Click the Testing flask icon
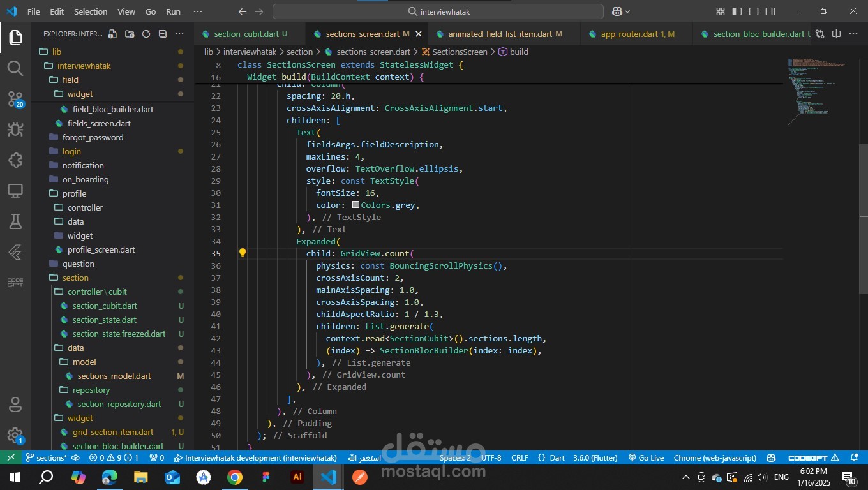 [x=15, y=221]
